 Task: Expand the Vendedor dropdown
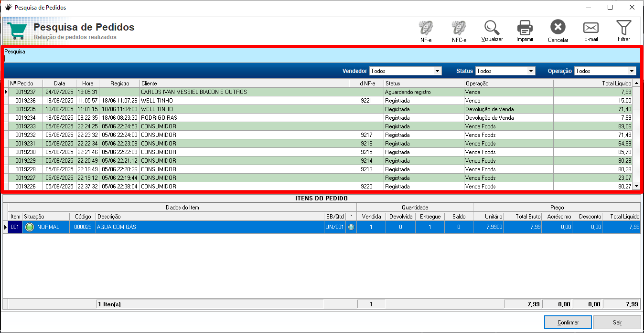pyautogui.click(x=437, y=71)
